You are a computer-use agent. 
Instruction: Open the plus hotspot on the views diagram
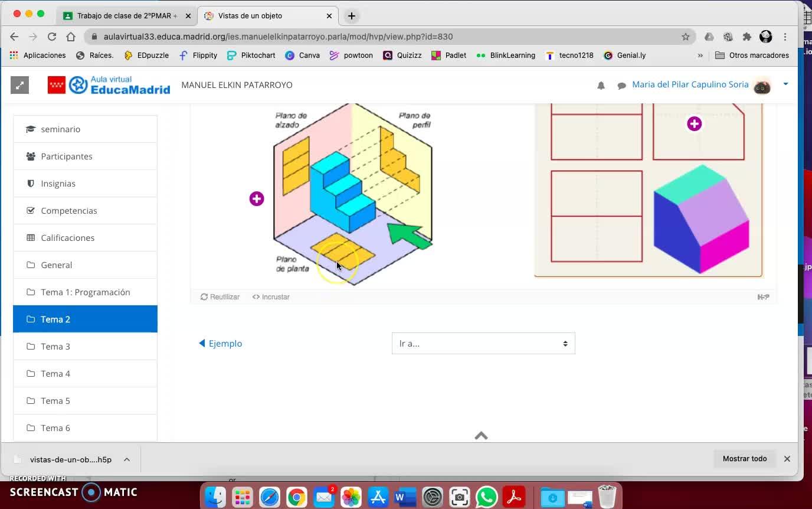(694, 123)
